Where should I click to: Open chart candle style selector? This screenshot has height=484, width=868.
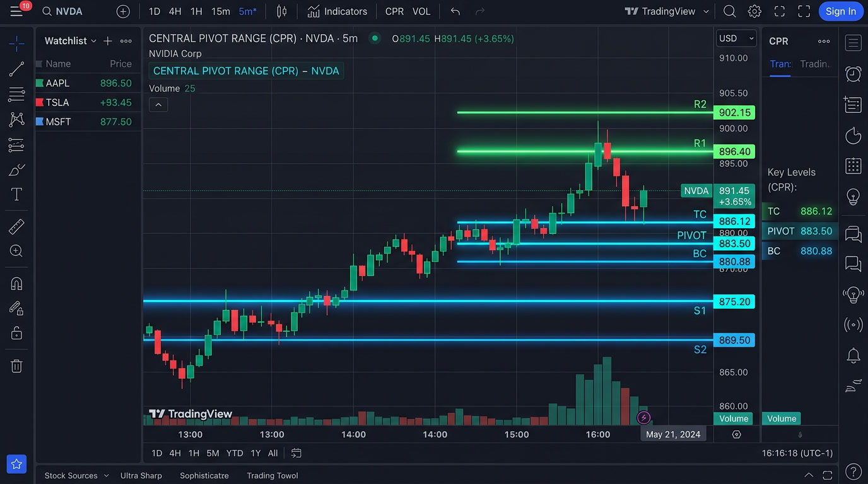pyautogui.click(x=281, y=11)
